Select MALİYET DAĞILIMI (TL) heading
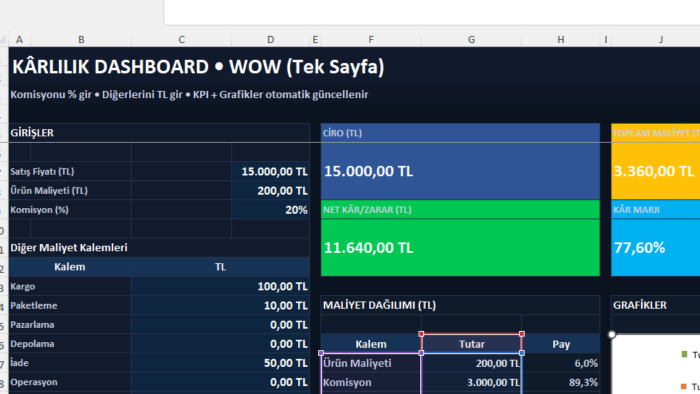The image size is (700, 394). (379, 305)
